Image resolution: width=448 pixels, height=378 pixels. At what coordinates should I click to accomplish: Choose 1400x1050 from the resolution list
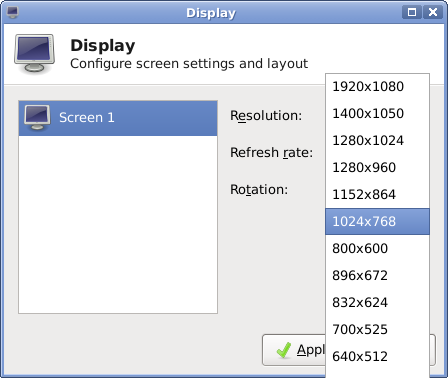(377, 114)
